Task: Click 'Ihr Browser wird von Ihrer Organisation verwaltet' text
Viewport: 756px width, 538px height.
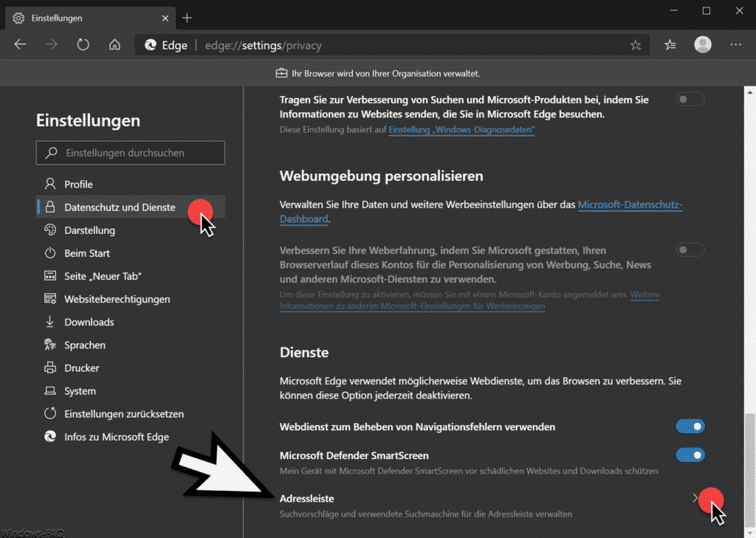Action: (385, 74)
